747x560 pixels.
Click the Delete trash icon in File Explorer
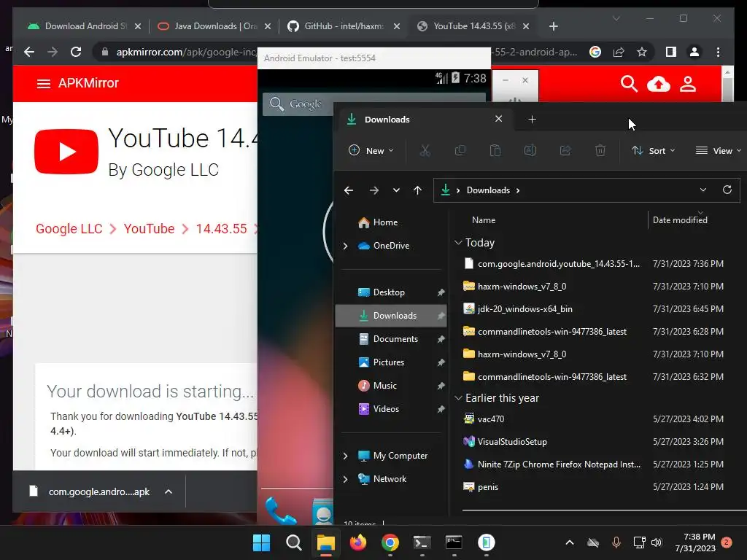click(600, 151)
